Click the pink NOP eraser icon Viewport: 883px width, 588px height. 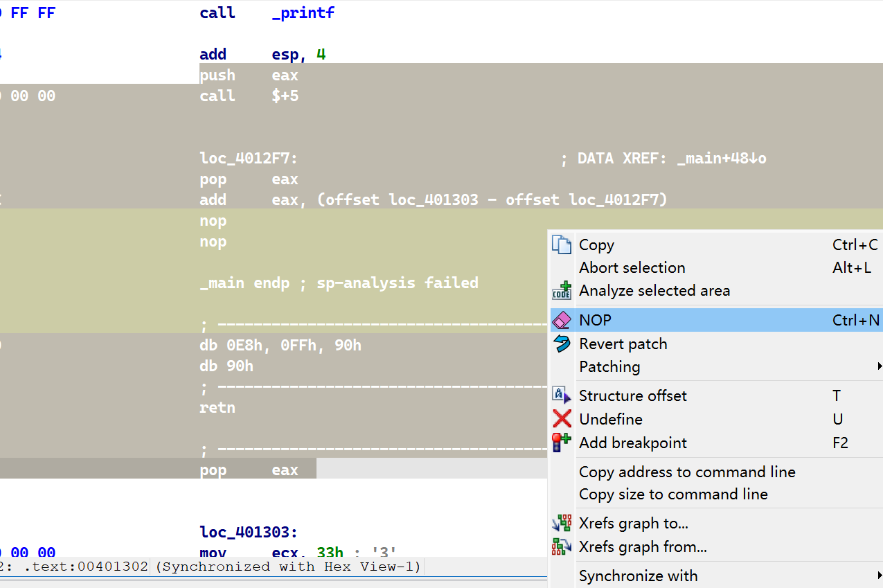[x=561, y=320]
